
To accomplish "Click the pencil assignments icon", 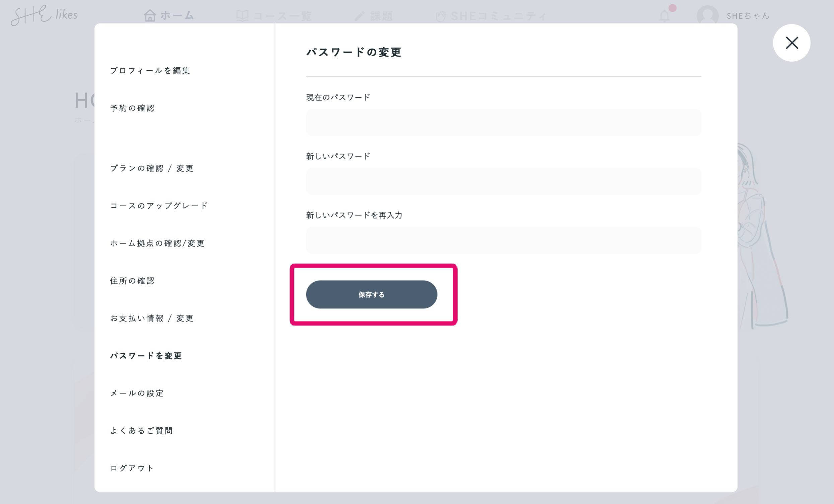I will point(360,15).
